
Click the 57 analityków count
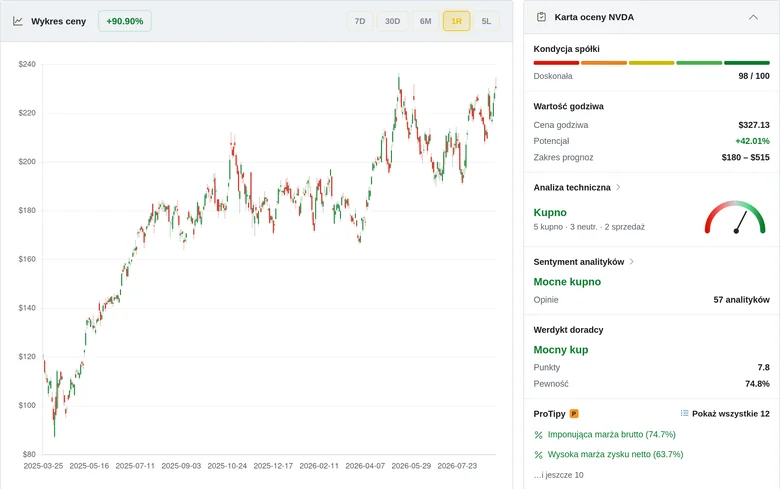741,300
